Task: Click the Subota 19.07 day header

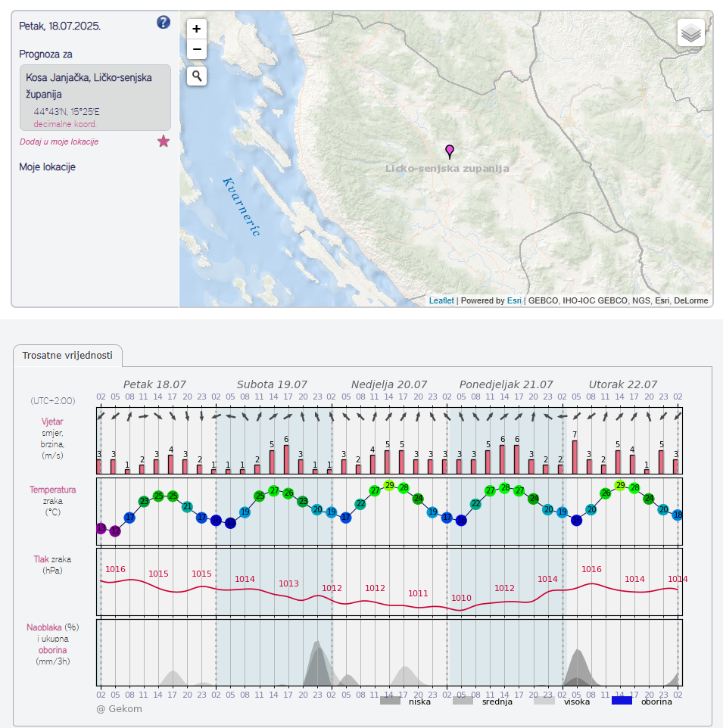Action: coord(272,384)
